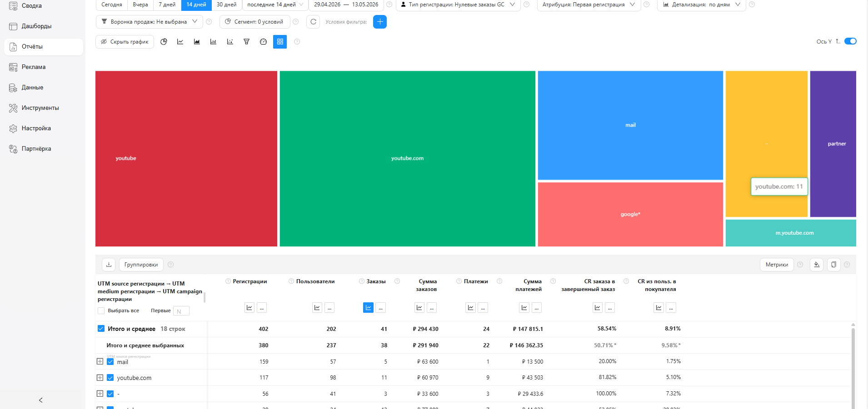Show chart for Сумма платежей column

tap(524, 308)
